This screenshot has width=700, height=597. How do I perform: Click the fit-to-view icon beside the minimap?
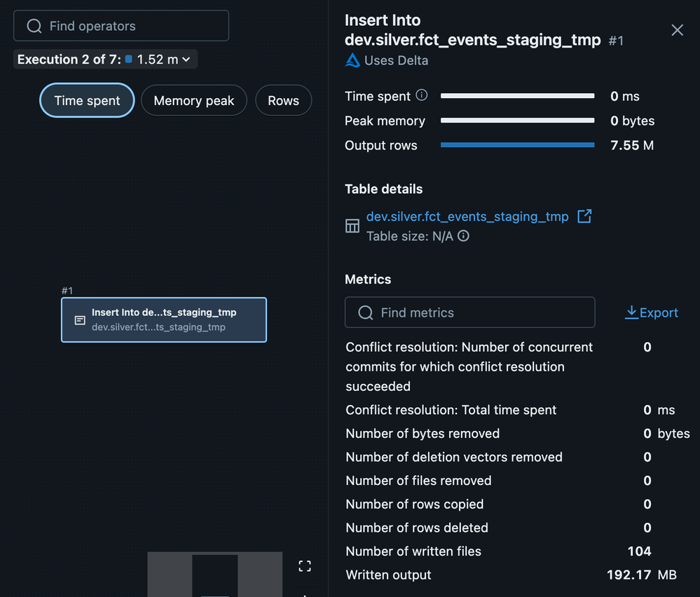point(305,566)
